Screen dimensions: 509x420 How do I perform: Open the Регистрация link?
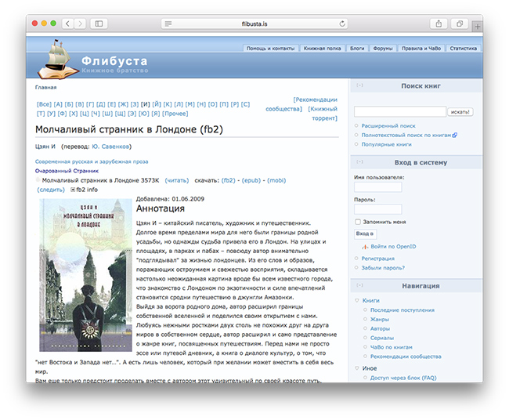point(378,259)
